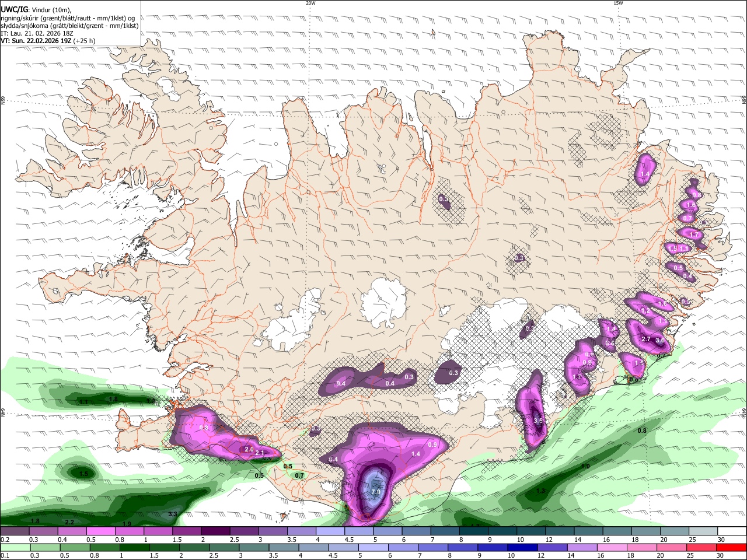Viewport: 747px width, 560px height.
Task: Select the bright red 30 swatch in the lower legend
Action: tap(732, 547)
